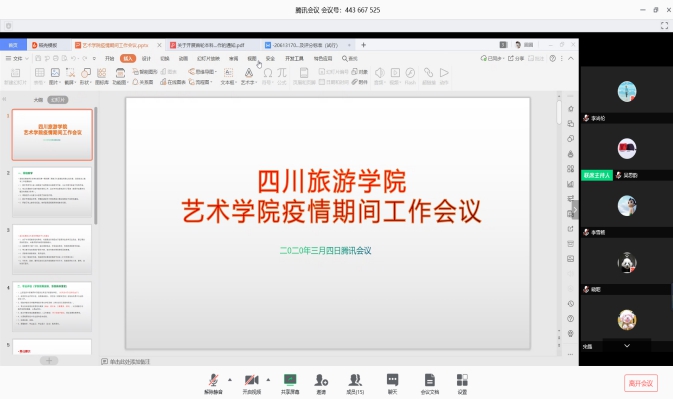Insert a picture from the ribbon
The width and height of the screenshot is (673, 399).
[x=55, y=76]
